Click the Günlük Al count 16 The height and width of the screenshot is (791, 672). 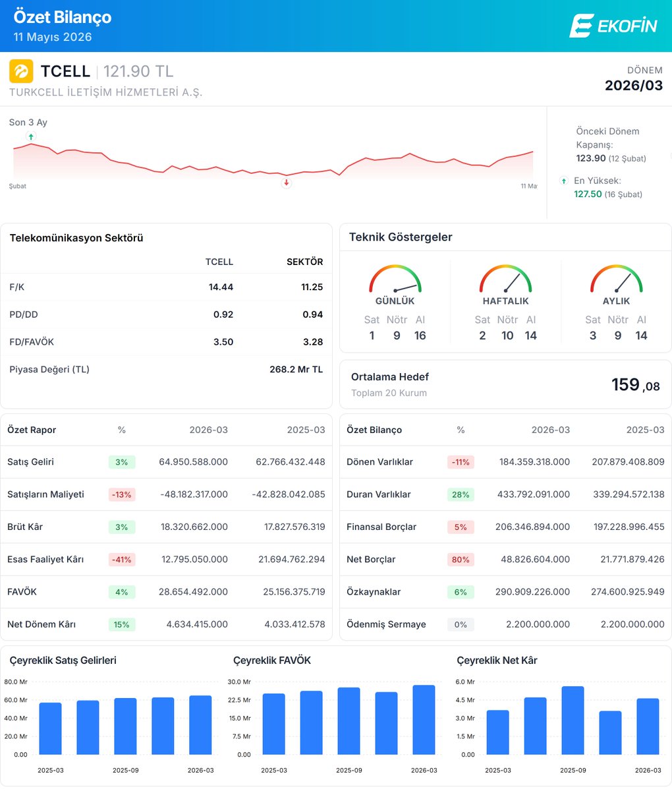click(x=420, y=336)
